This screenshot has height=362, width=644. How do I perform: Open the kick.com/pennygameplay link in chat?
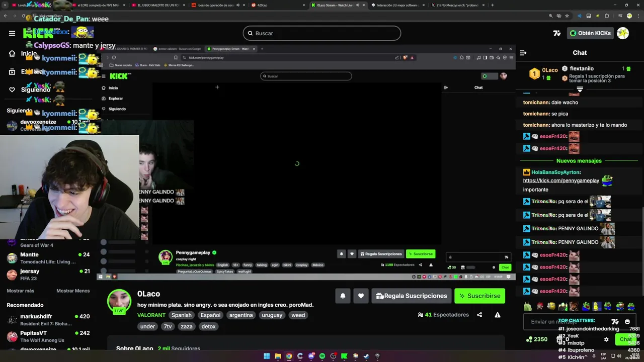pos(561,180)
